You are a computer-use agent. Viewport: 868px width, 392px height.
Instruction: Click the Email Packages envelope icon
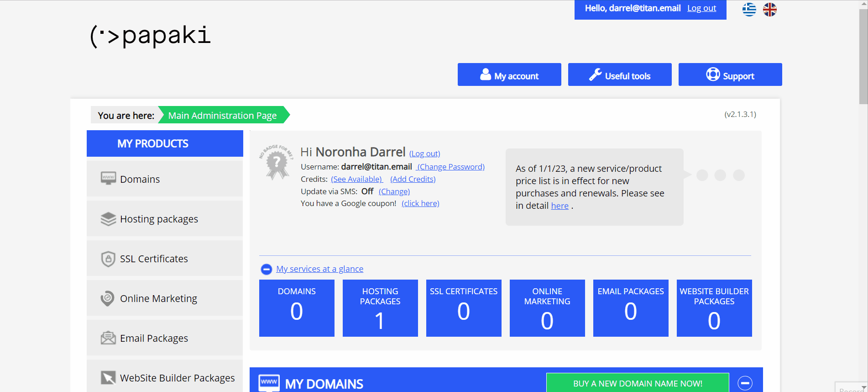(x=108, y=338)
